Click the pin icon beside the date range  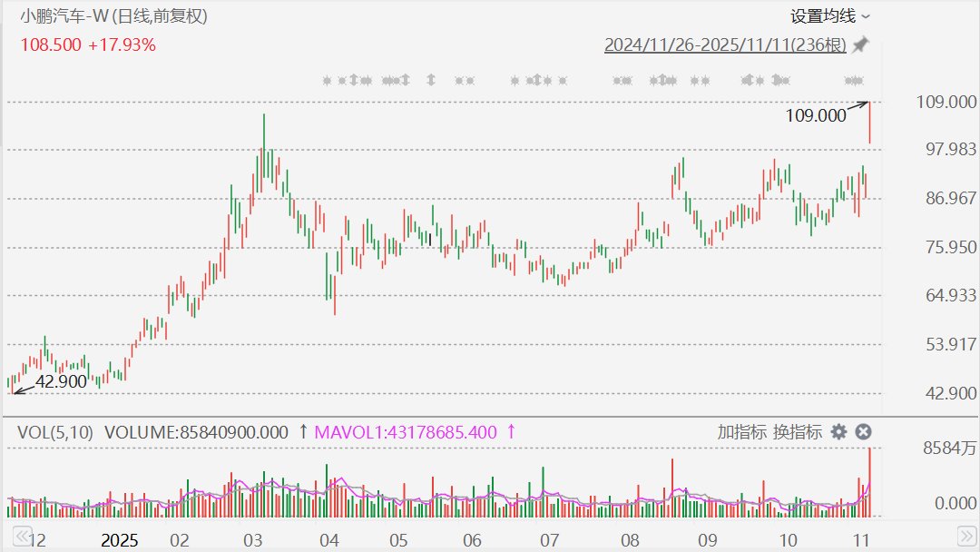pyautogui.click(x=860, y=44)
